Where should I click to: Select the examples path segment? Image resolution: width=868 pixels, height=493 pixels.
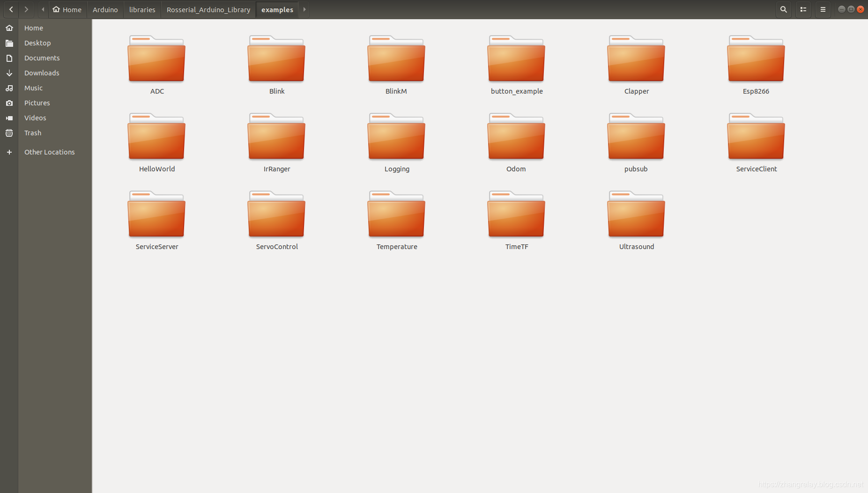(x=277, y=9)
